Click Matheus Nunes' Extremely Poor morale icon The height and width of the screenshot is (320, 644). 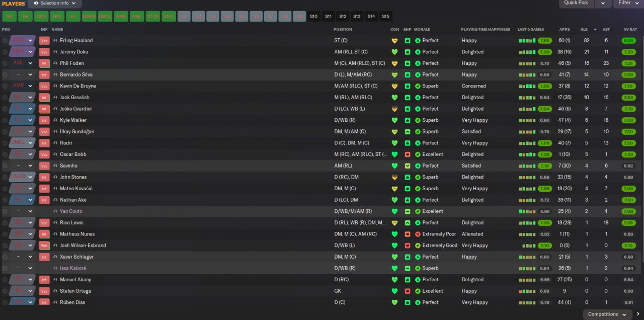click(x=418, y=234)
